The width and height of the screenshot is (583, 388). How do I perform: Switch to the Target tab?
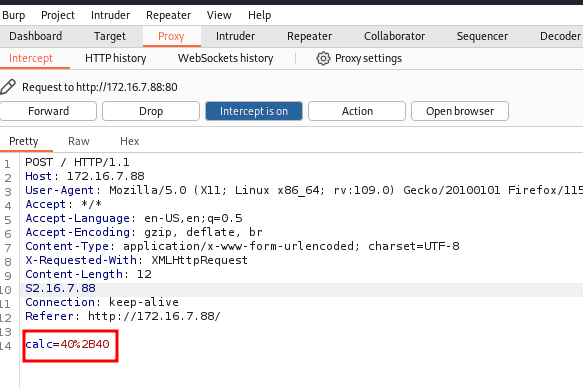tap(110, 36)
